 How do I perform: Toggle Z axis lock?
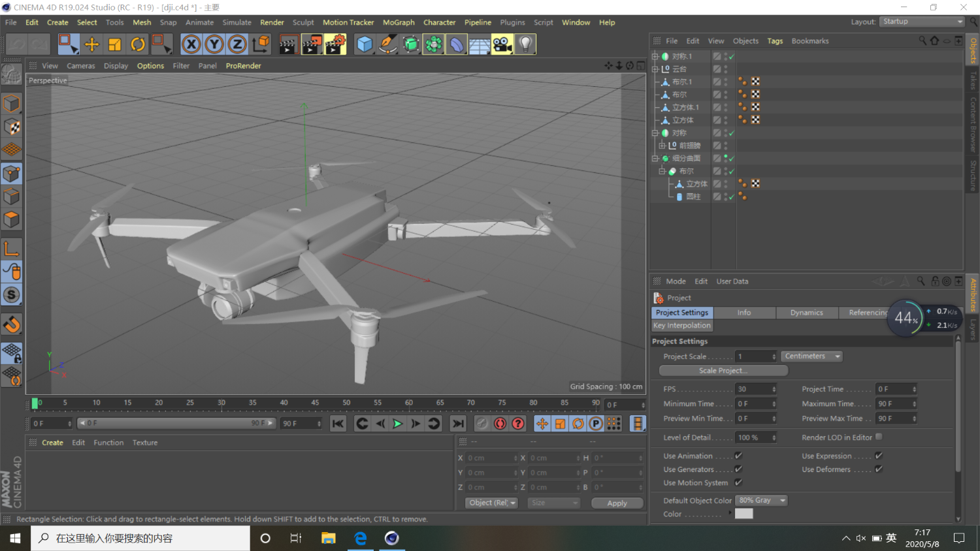pyautogui.click(x=237, y=44)
